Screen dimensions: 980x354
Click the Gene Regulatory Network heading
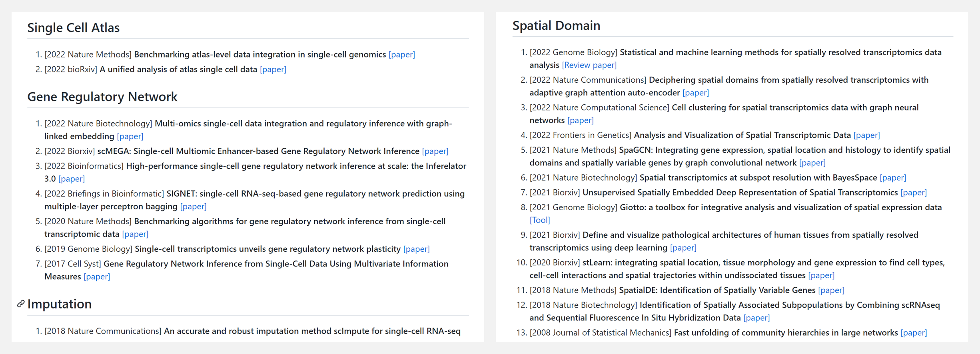pos(102,97)
